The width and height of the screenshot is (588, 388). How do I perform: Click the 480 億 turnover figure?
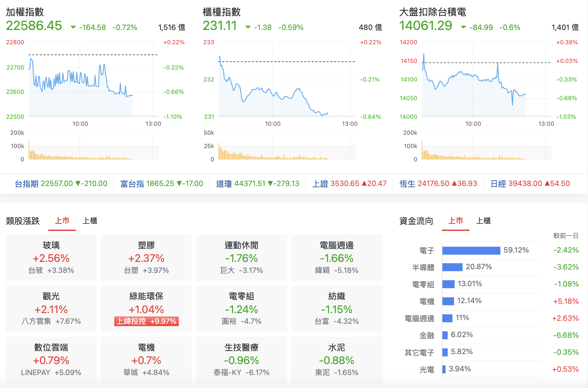pyautogui.click(x=370, y=27)
